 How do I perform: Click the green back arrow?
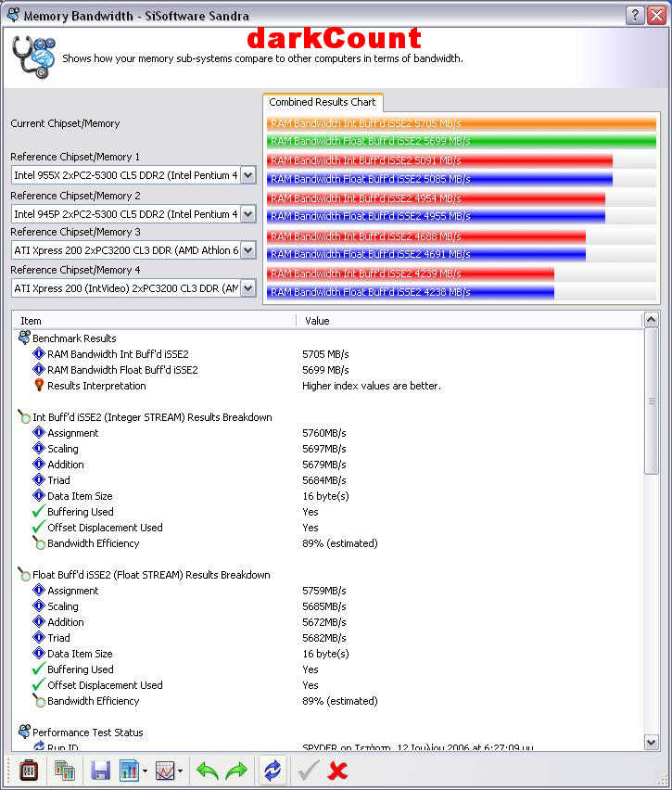coord(207,771)
